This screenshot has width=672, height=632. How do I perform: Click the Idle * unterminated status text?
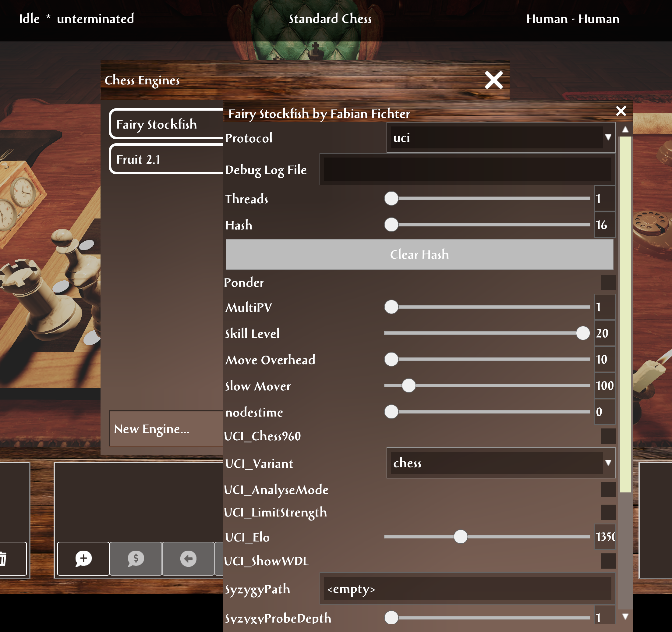click(76, 19)
